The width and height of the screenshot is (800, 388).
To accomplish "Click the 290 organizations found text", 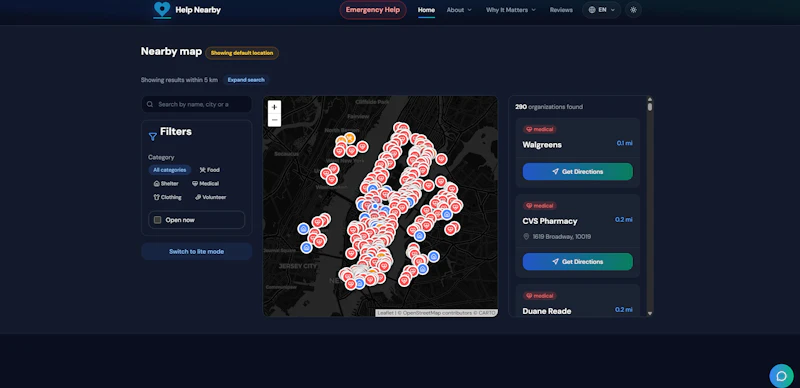I will [x=549, y=107].
